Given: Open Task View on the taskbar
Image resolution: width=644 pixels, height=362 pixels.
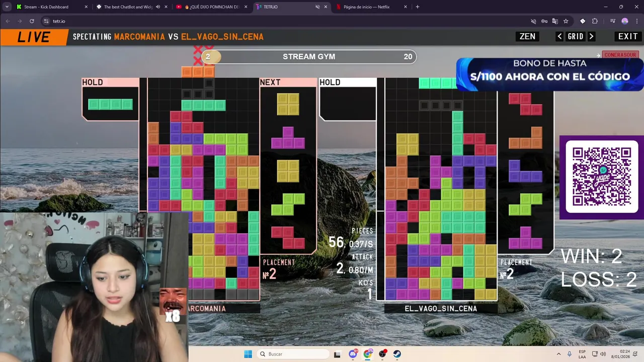Looking at the screenshot, I should (337, 354).
